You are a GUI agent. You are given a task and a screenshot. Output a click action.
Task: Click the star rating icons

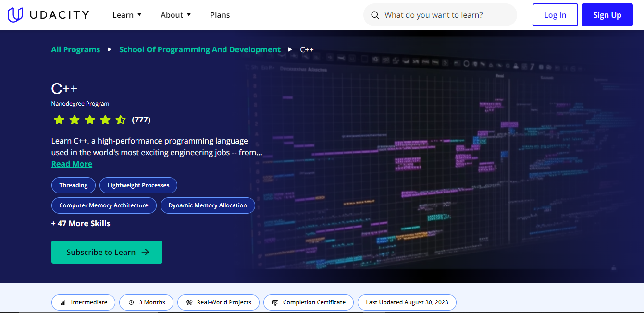click(89, 120)
